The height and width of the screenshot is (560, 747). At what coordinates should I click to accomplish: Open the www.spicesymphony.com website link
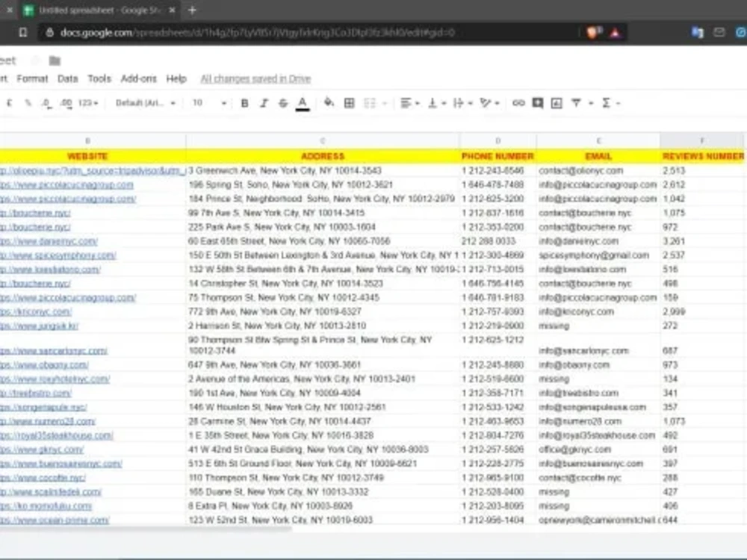[x=58, y=255]
